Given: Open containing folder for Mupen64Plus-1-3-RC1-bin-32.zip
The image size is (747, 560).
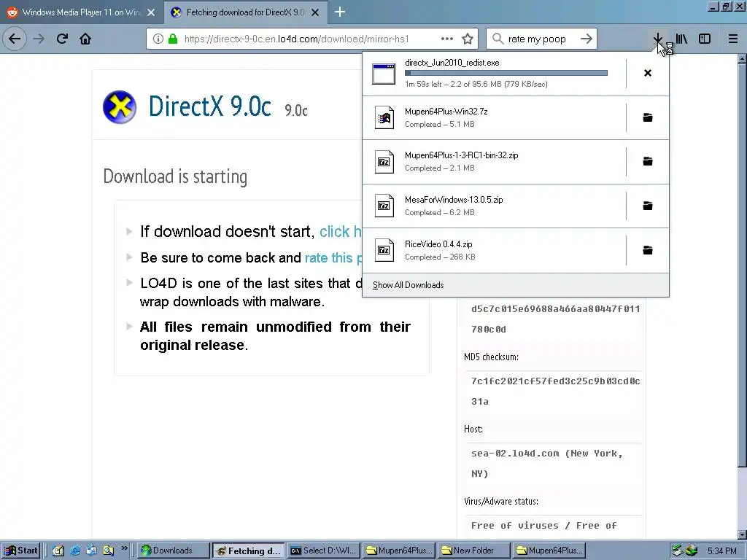Looking at the screenshot, I should [x=648, y=161].
